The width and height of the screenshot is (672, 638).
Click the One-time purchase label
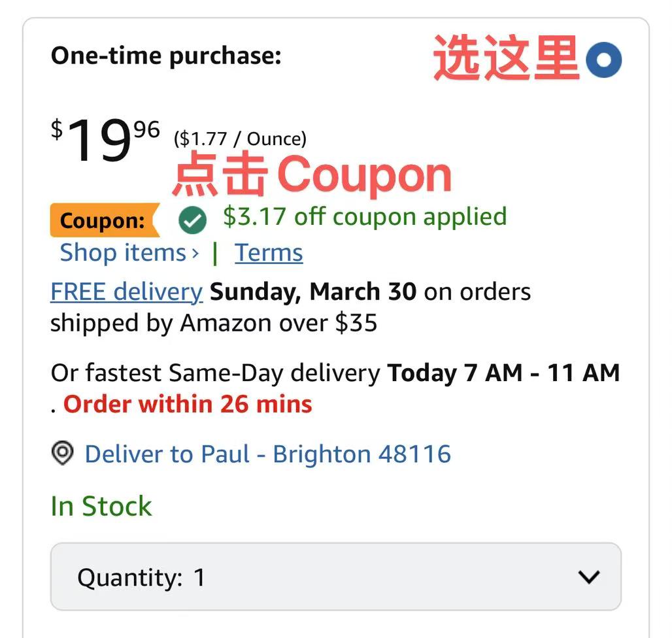[x=166, y=56]
